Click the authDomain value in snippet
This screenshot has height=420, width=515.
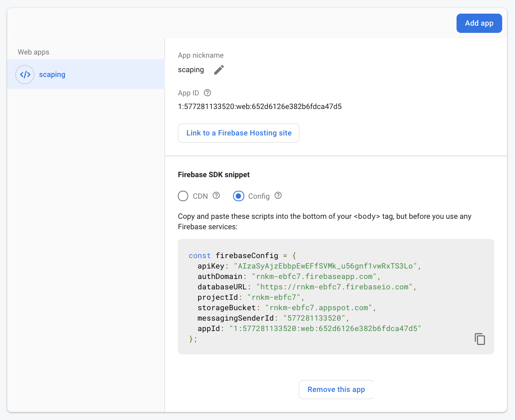(314, 277)
